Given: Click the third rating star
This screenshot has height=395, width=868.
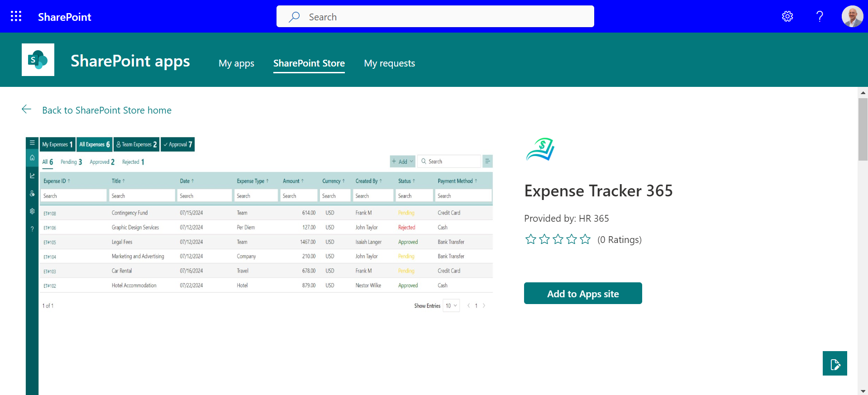Looking at the screenshot, I should (558, 239).
